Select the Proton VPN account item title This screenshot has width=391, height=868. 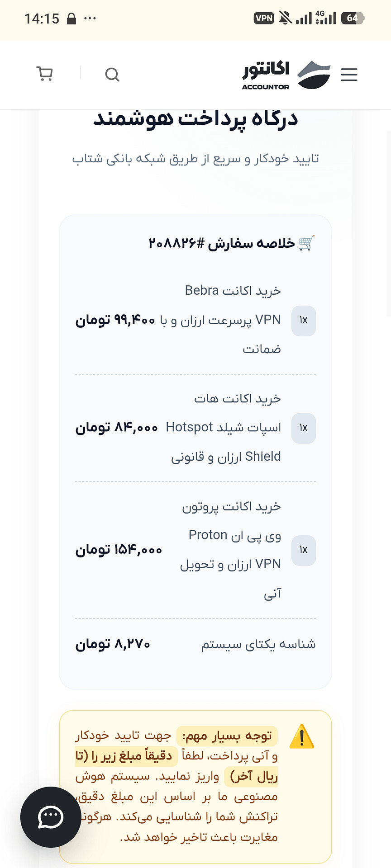click(x=231, y=550)
